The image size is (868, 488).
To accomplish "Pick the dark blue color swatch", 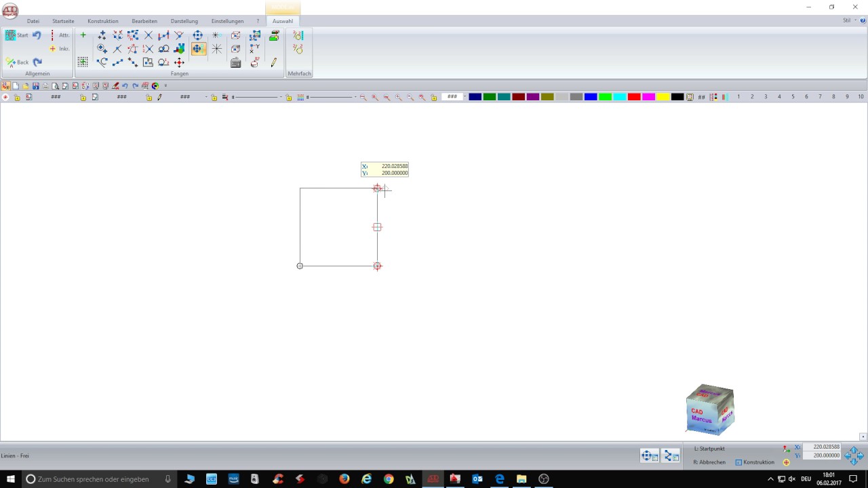I will pos(475,97).
